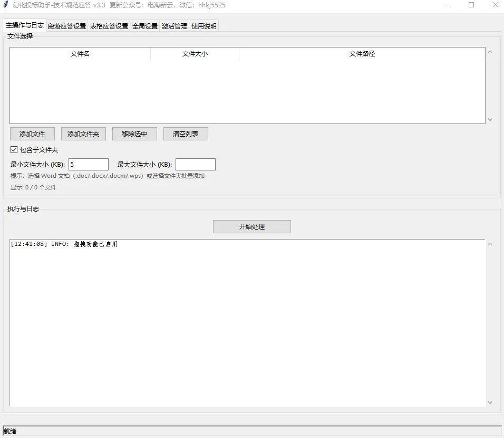Focus the 最小文件大小 (KB) input field
Viewport: 504px width, 438px height.
coord(89,165)
